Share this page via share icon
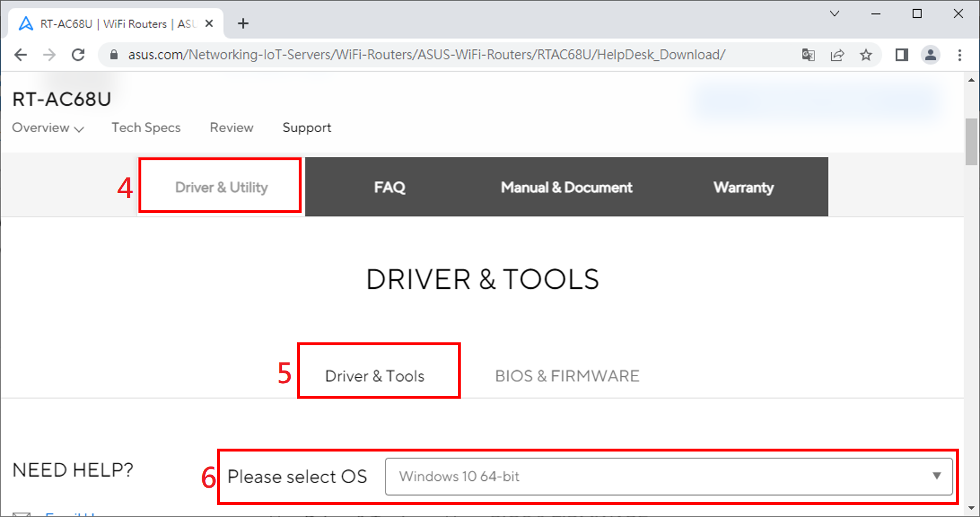 click(837, 55)
